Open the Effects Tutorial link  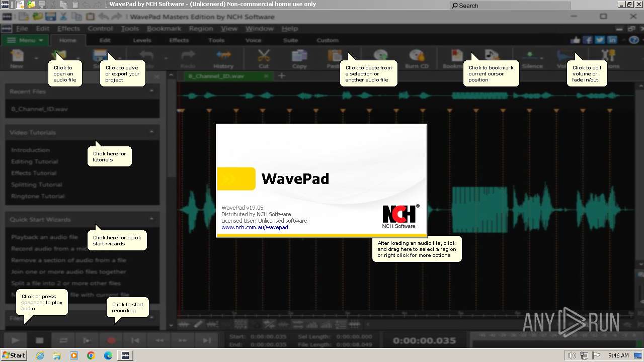coord(34,173)
